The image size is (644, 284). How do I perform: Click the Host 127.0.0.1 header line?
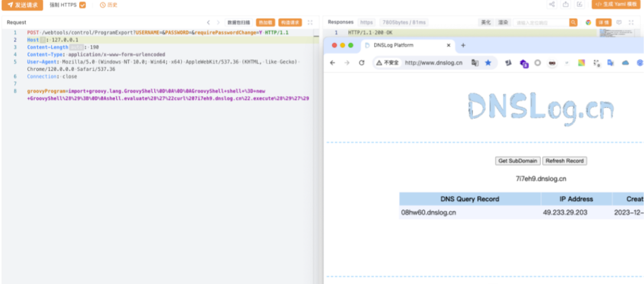pyautogui.click(x=52, y=40)
